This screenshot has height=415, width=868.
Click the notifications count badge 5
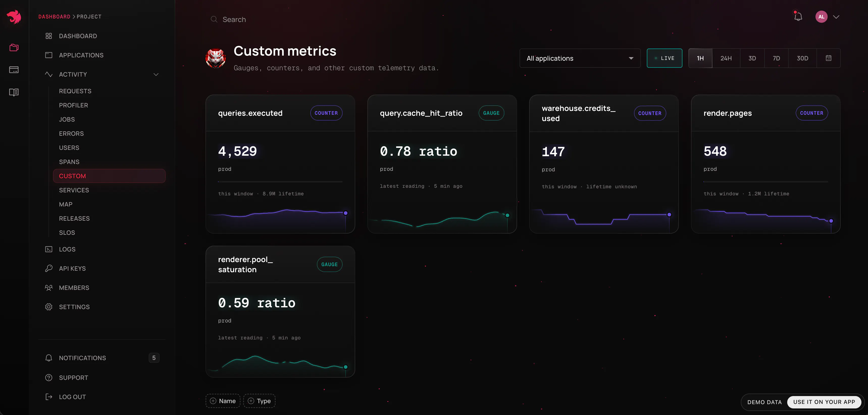pos(154,358)
